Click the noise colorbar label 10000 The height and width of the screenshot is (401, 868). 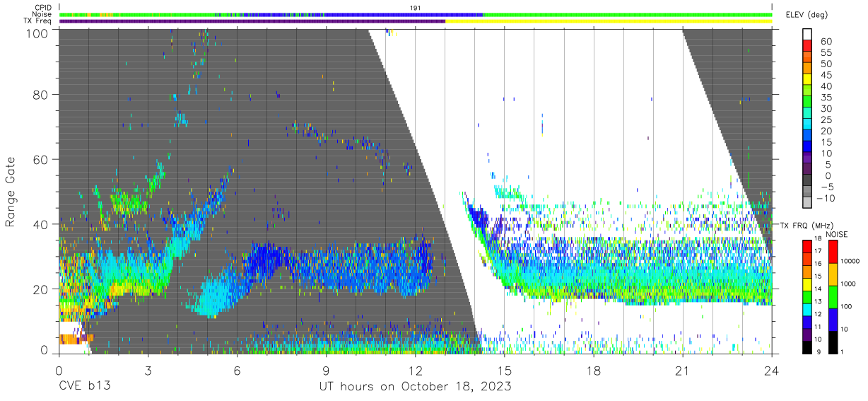pyautogui.click(x=851, y=262)
